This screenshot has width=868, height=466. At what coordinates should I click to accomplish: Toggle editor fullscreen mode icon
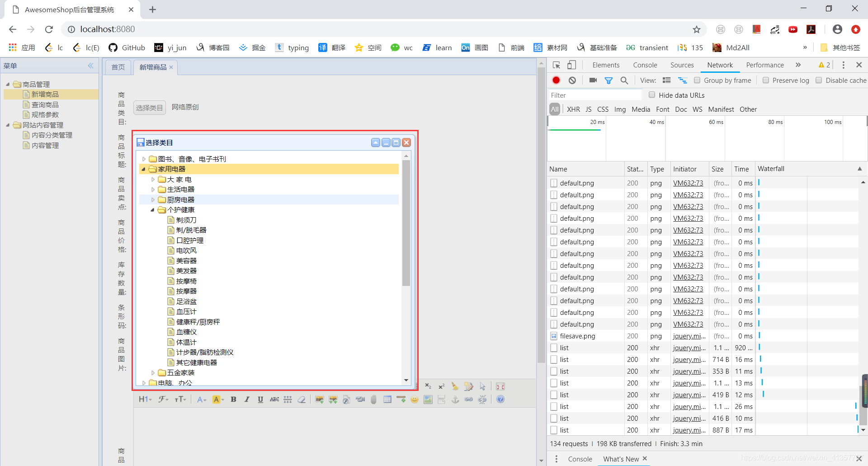[500, 386]
